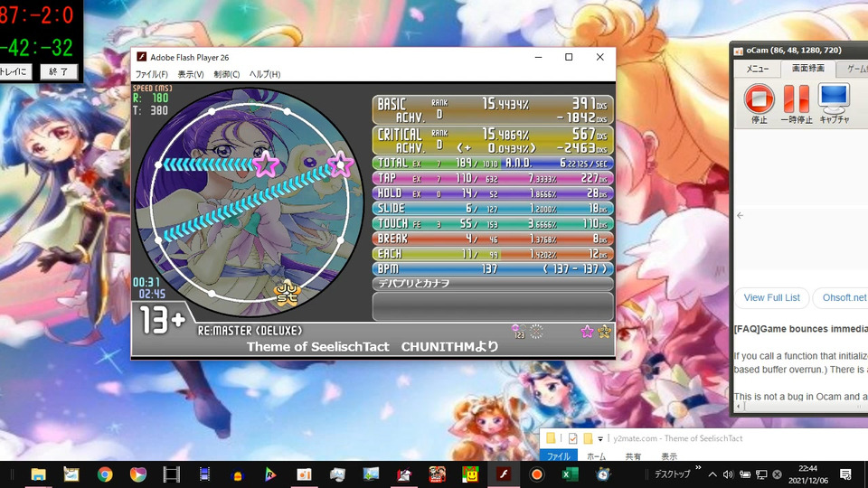
Task: Open the 制御(C) menu in Flash Player
Action: coord(226,74)
